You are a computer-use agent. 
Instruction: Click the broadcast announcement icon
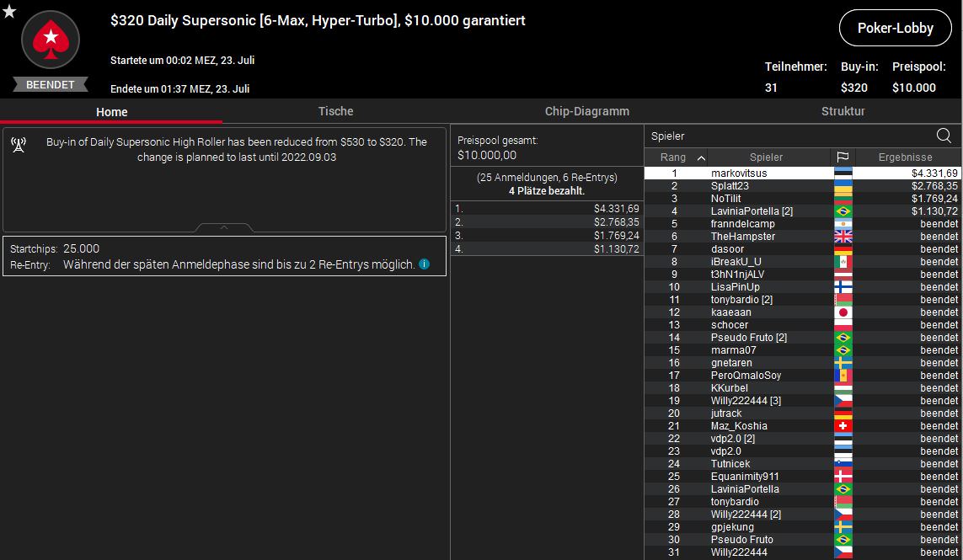19,145
